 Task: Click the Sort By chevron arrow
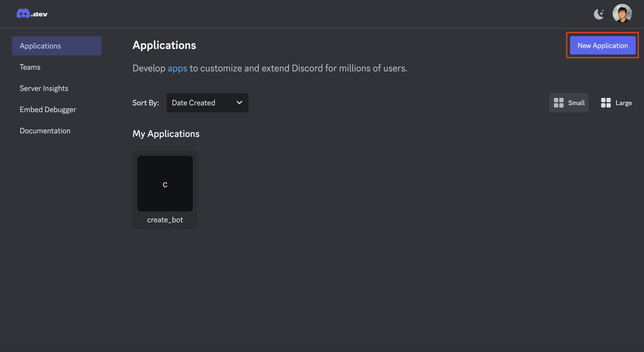[239, 103]
